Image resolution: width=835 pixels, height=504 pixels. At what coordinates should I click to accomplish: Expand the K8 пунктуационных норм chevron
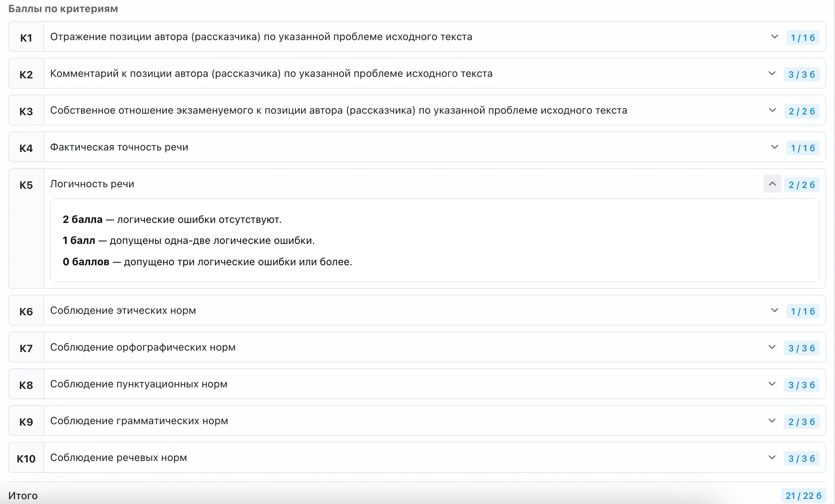(772, 384)
